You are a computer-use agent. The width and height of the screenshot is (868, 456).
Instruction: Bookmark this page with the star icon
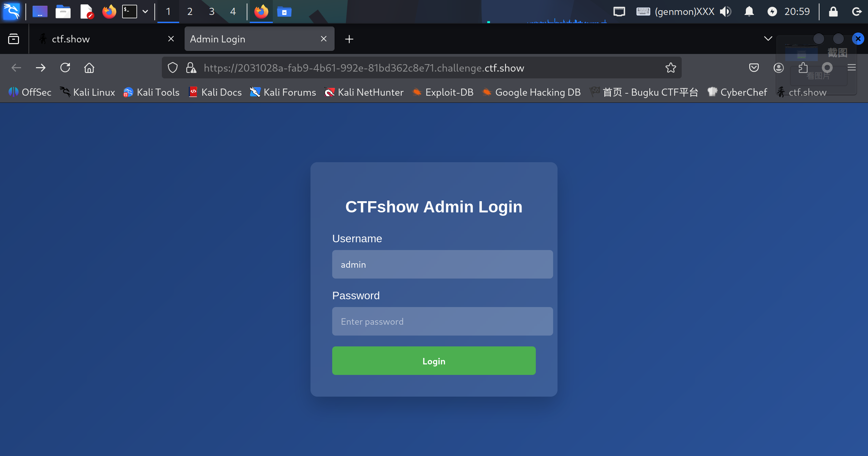click(671, 68)
